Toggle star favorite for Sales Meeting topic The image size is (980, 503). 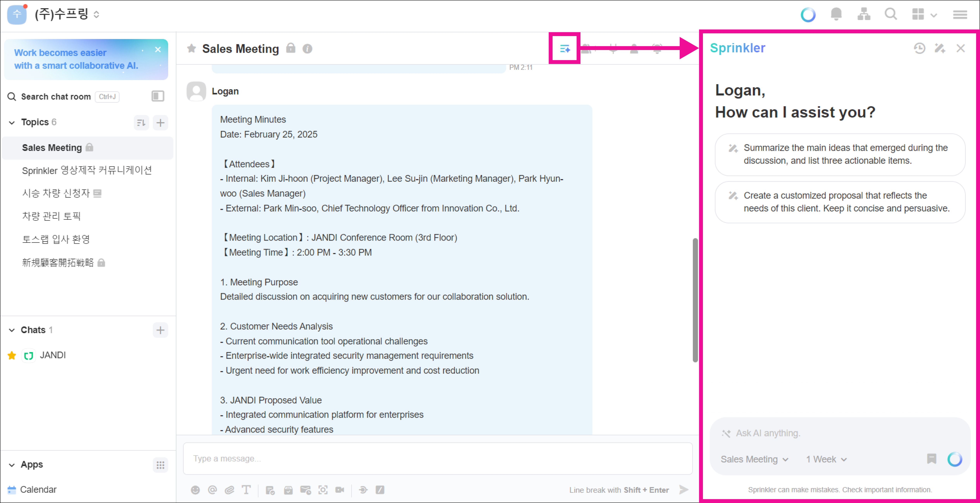[x=192, y=48]
